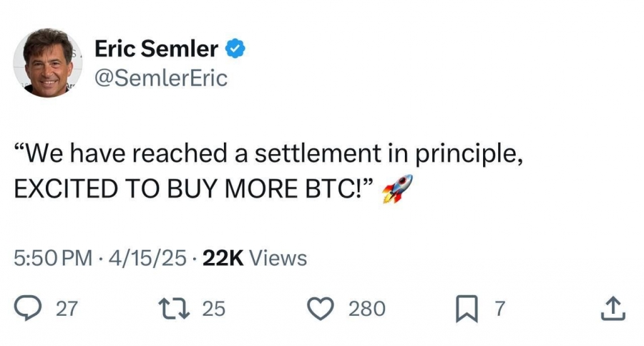Image resolution: width=644 pixels, height=346 pixels.
Task: Click the like count 280
Action: [x=367, y=309]
